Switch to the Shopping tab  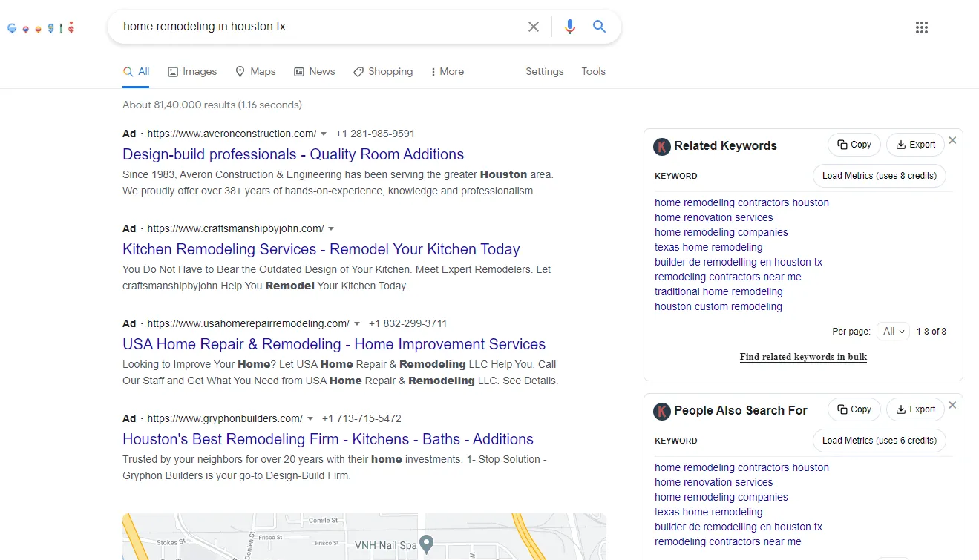383,72
